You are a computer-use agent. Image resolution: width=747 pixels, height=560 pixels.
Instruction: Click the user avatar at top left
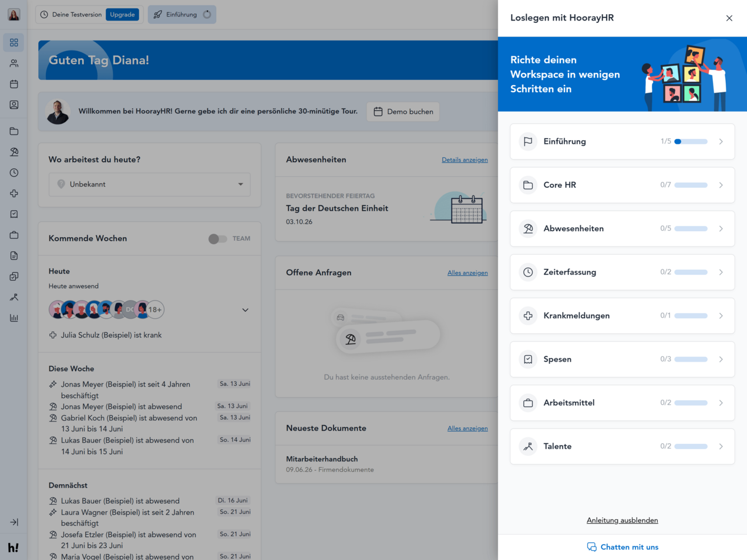pos(14,14)
